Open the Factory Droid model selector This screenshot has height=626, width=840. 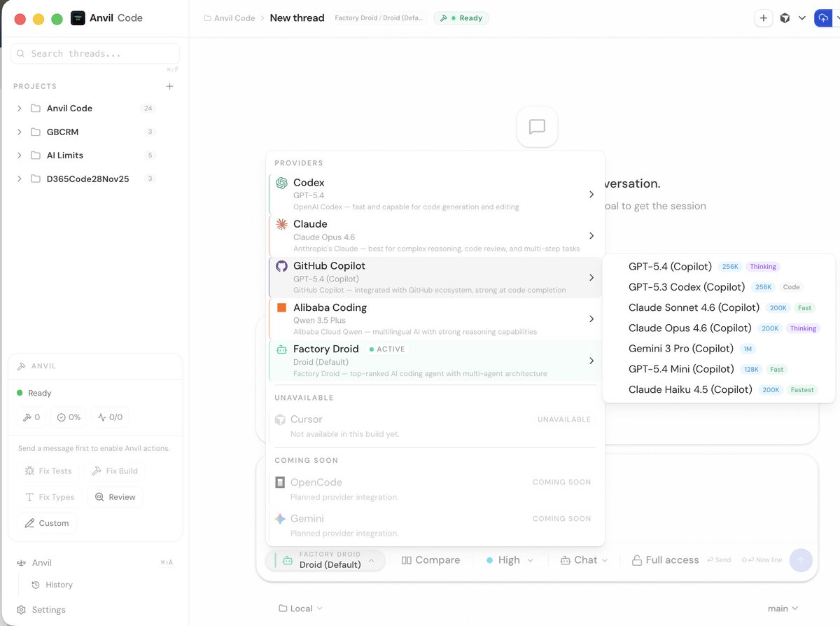point(325,559)
